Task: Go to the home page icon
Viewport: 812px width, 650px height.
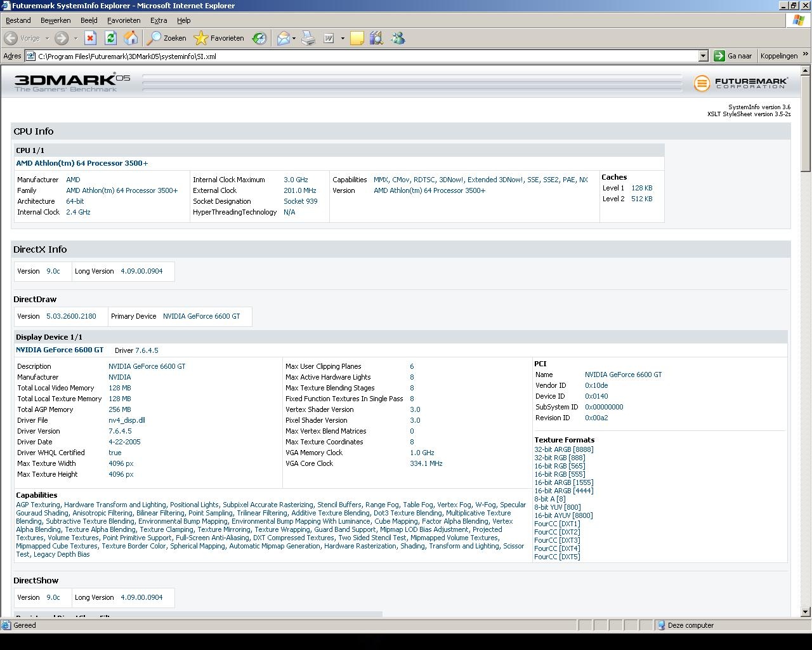Action: point(131,38)
